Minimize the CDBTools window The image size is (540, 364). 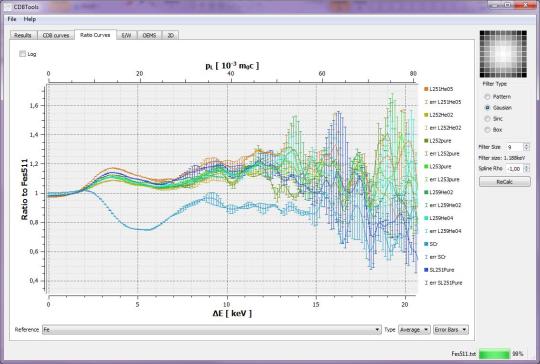click(x=495, y=5)
